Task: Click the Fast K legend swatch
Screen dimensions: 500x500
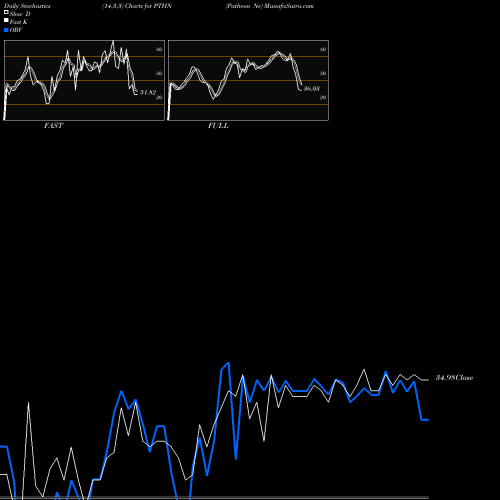Action: 6,20
